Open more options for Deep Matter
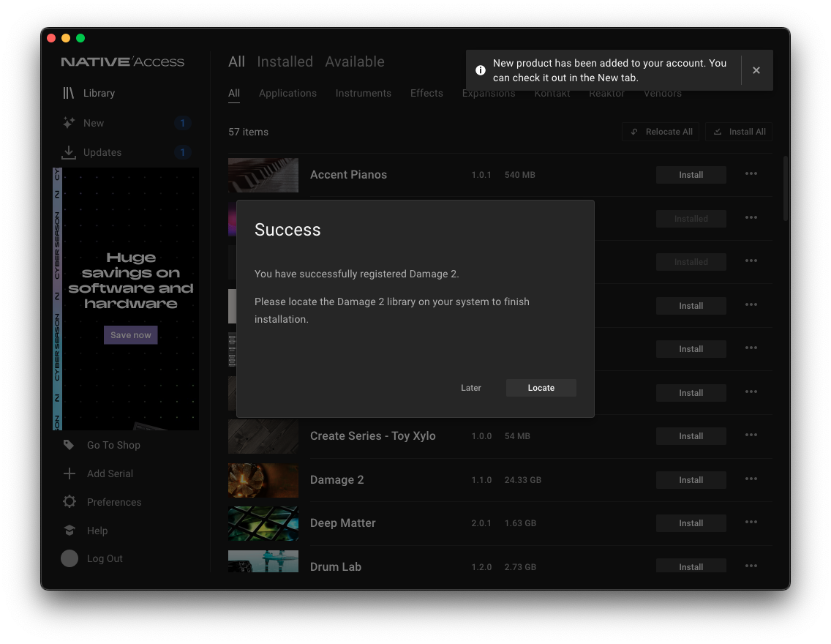Screen dimensions: 831x644 751,522
